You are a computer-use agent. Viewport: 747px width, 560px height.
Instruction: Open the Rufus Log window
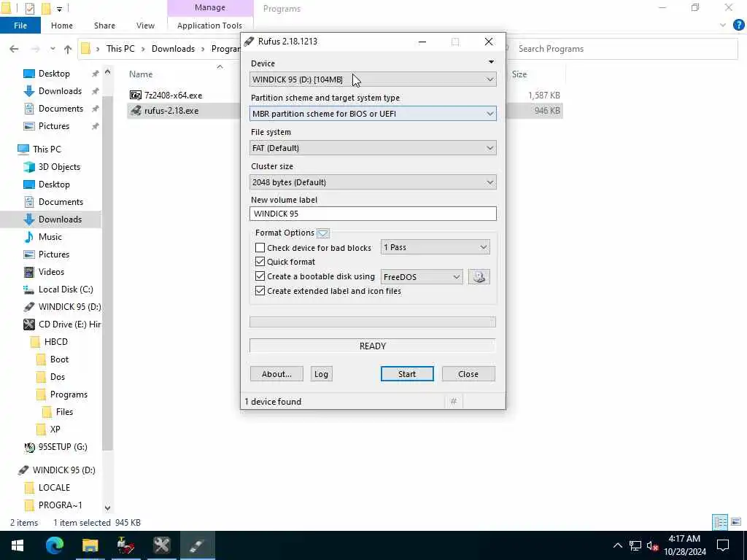coord(321,374)
